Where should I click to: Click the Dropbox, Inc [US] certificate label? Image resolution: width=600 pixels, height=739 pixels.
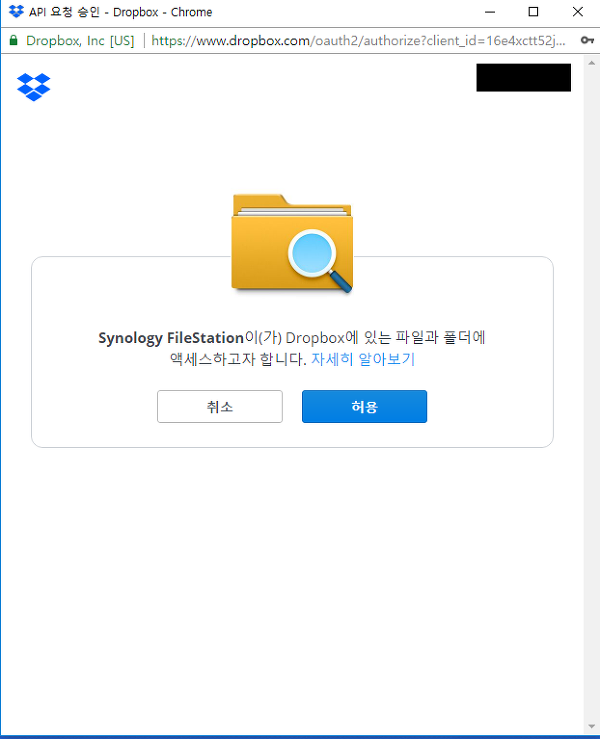pyautogui.click(x=80, y=41)
